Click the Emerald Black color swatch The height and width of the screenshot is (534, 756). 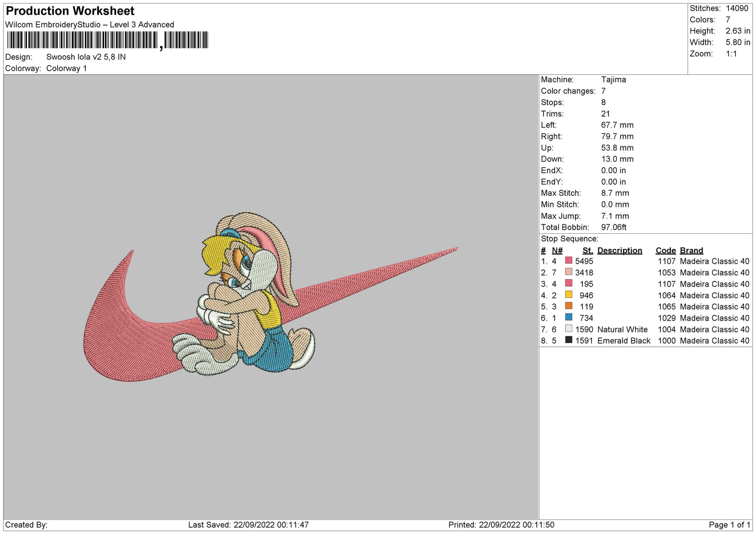(569, 340)
